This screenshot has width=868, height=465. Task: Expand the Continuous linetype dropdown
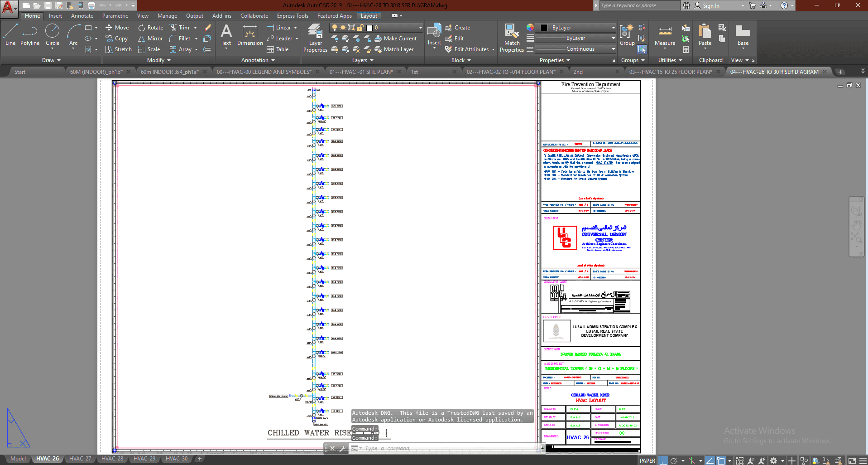pos(575,49)
